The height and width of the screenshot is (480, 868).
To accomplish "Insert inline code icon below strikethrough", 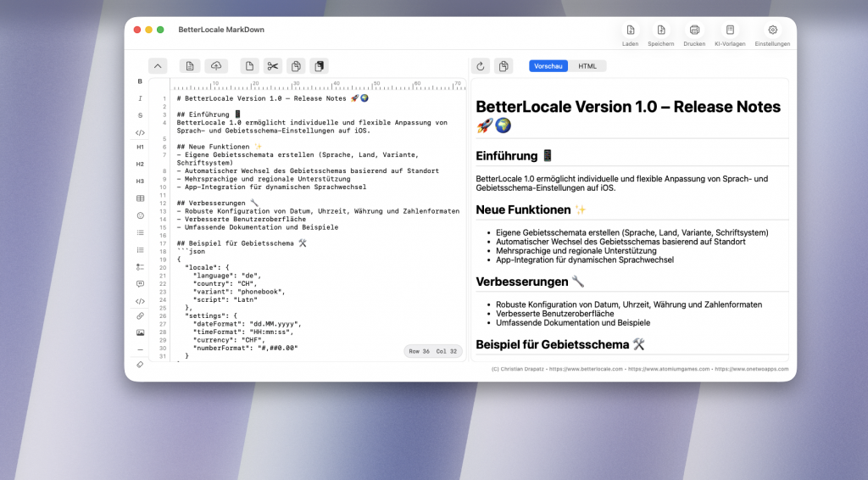I will click(140, 133).
